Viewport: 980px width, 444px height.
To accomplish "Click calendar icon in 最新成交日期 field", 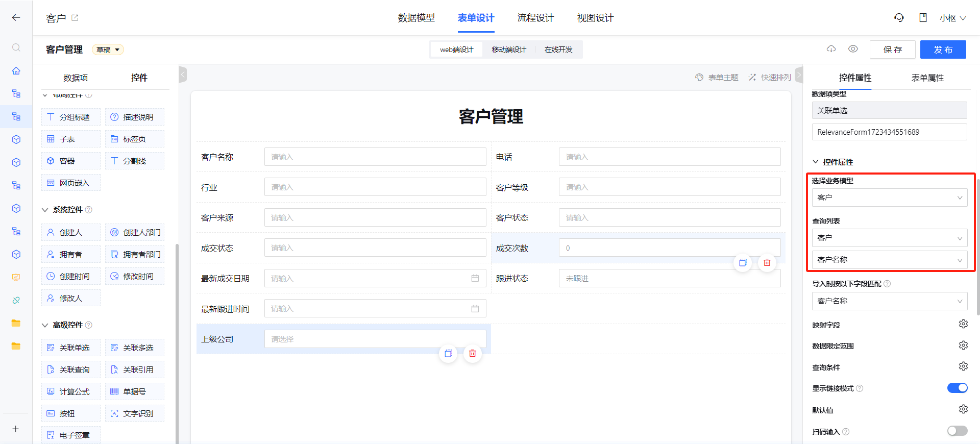I will point(475,278).
